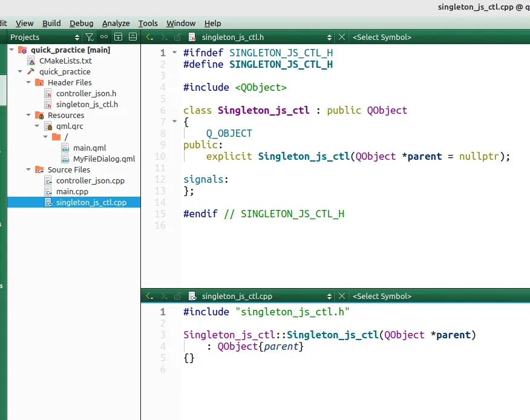Collapse the qml.qrc resource node
The image size is (530, 420).
point(37,126)
